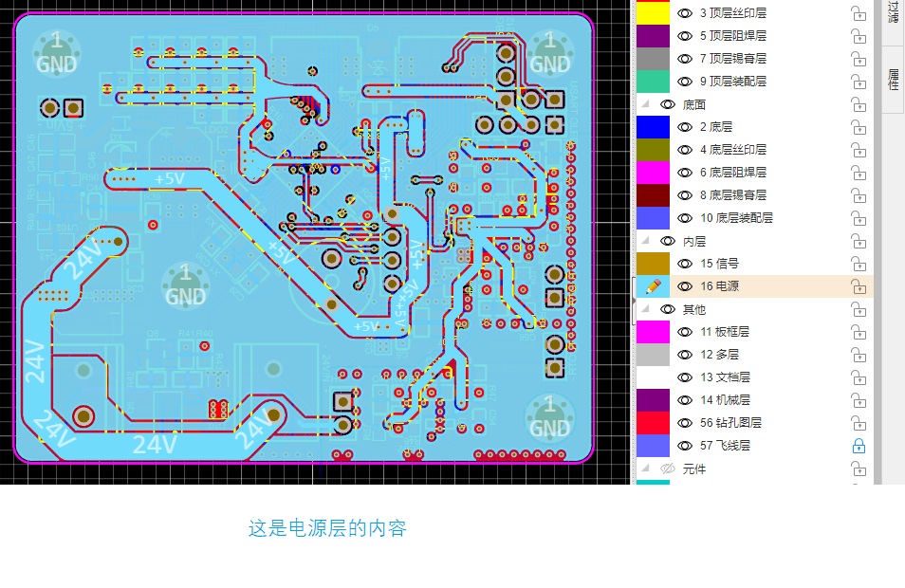Hide the 9 顶层装配层 layer
The width and height of the screenshot is (905, 588).
tap(685, 82)
